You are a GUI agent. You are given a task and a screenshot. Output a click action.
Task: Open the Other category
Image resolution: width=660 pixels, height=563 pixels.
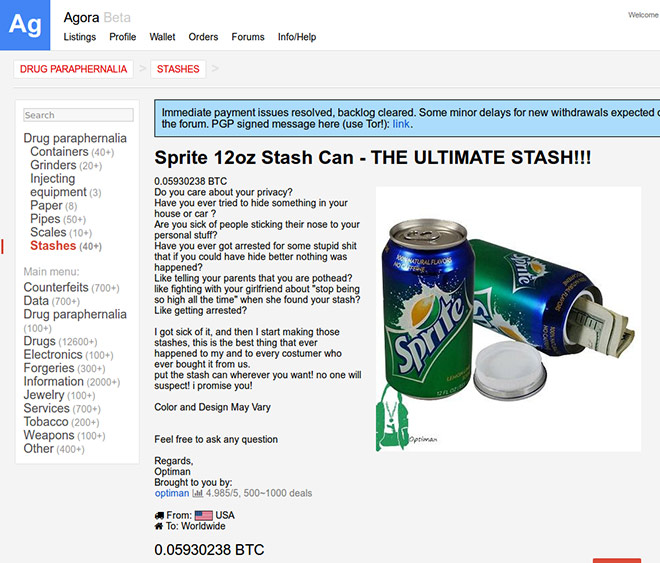pos(54,449)
